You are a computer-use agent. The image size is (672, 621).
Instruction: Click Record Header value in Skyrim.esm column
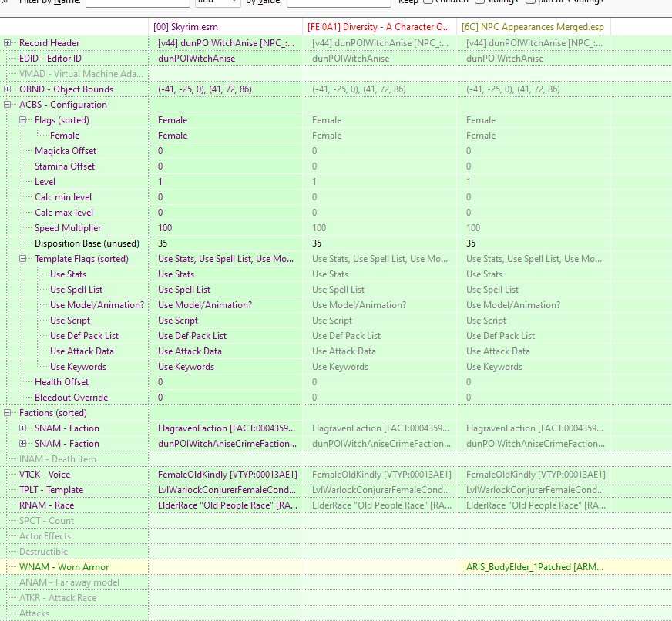pos(226,43)
